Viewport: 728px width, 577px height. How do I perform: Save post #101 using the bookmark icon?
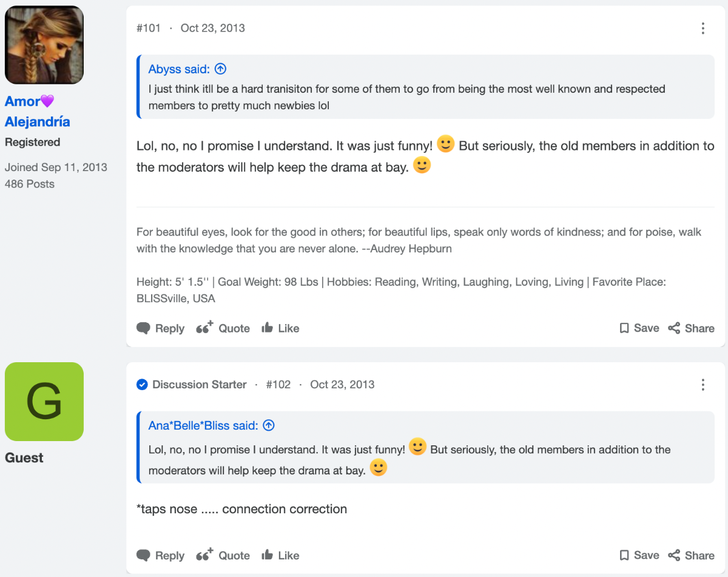pos(624,328)
